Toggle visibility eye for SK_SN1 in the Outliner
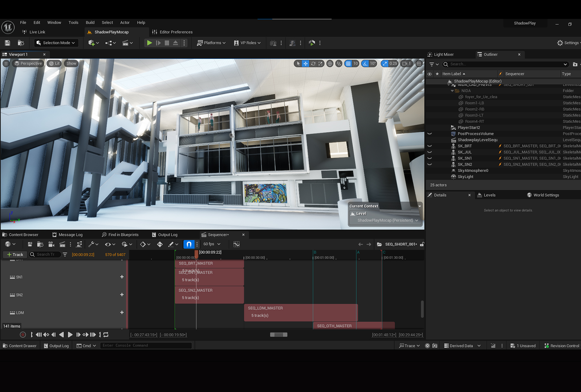The width and height of the screenshot is (581, 392). click(x=430, y=158)
